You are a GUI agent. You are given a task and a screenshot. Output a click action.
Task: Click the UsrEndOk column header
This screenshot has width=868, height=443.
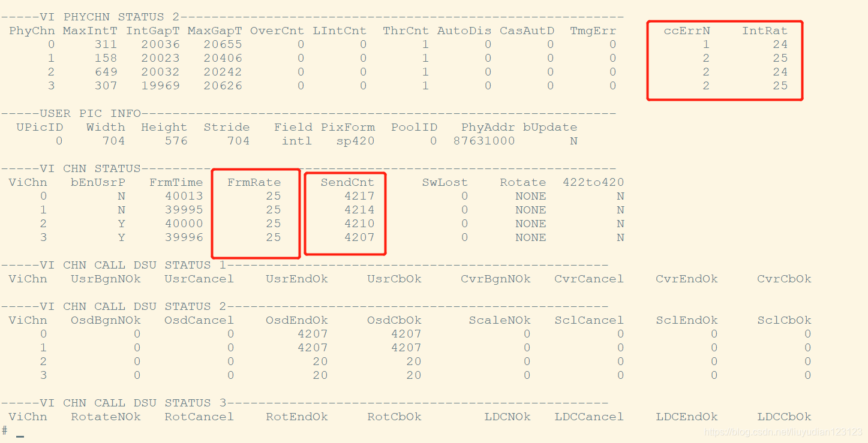[x=297, y=279]
